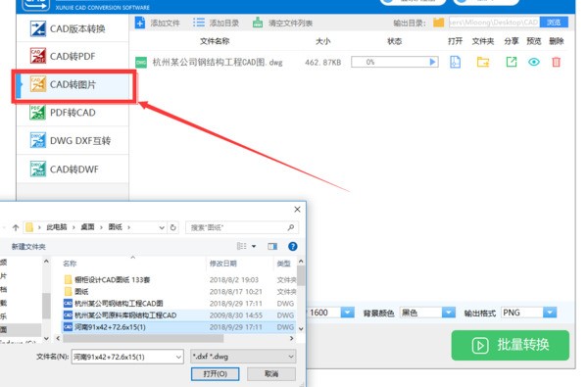Click 此电脑 in the breadcrumb path
The width and height of the screenshot is (588, 387).
57,227
